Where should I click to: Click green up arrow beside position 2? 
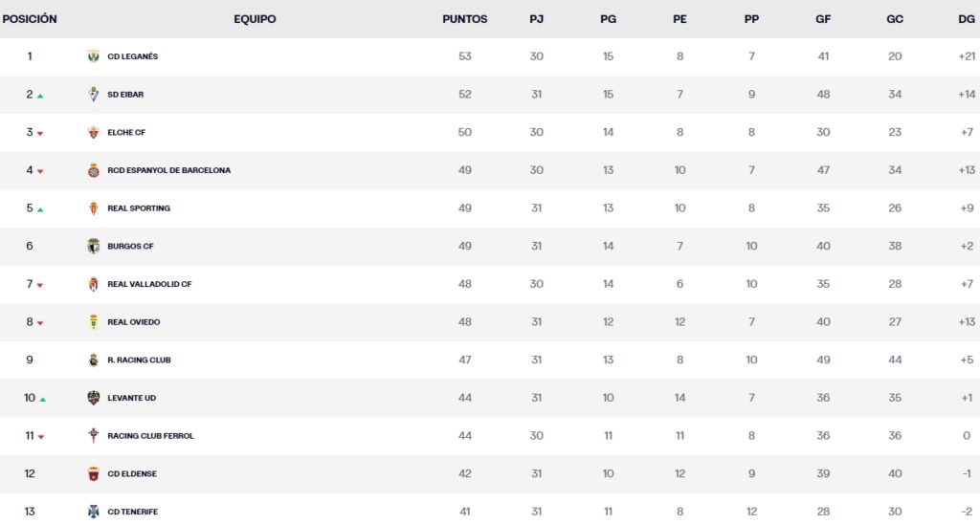click(x=40, y=96)
